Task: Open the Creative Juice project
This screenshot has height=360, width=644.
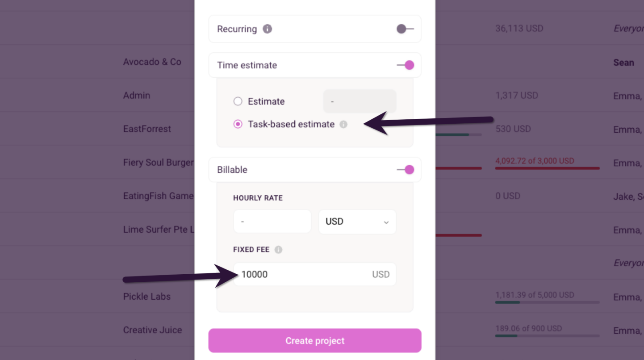Action: pos(152,330)
